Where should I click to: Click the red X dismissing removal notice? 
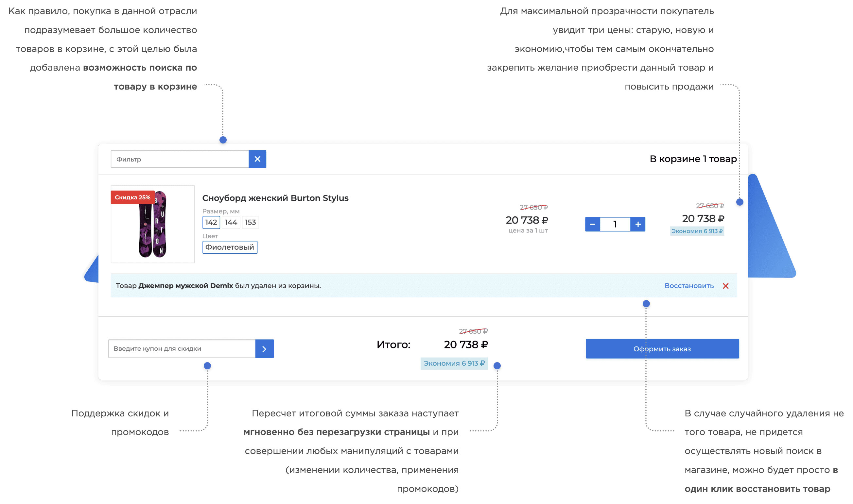pyautogui.click(x=725, y=286)
